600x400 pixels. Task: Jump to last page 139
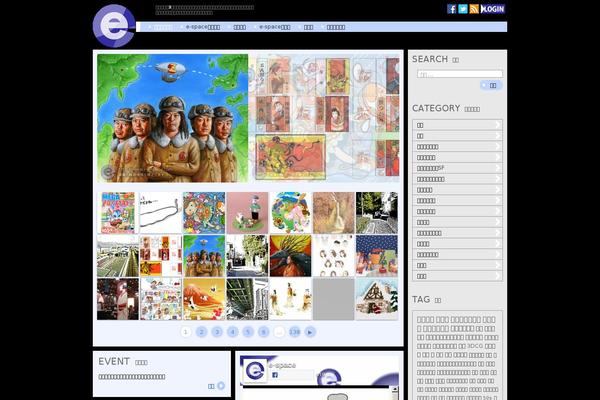pyautogui.click(x=294, y=332)
